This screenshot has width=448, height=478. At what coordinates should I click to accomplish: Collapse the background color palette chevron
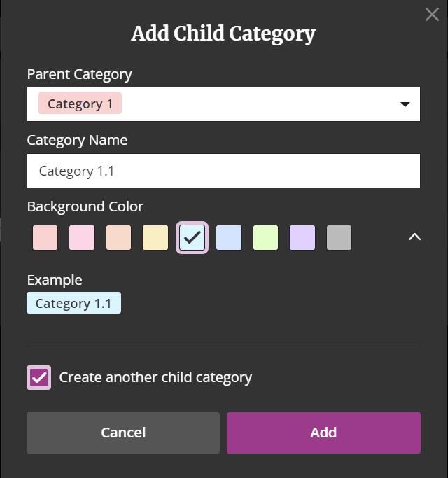414,237
